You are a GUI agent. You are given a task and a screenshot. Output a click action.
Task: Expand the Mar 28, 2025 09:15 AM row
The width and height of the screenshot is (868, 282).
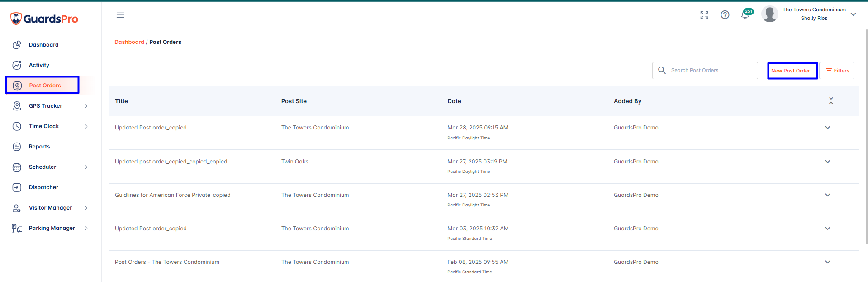(828, 128)
